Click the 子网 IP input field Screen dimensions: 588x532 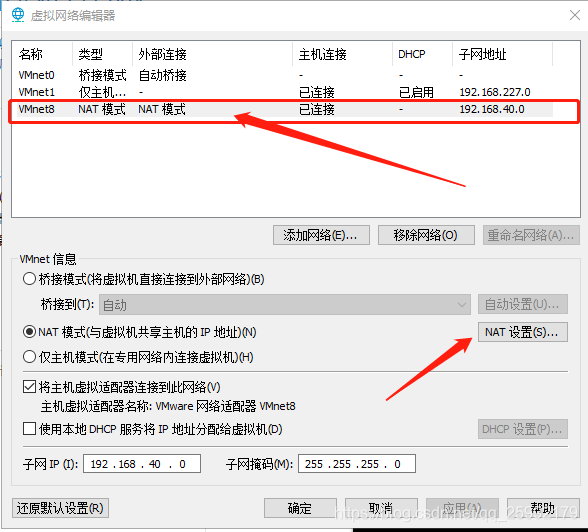(142, 464)
